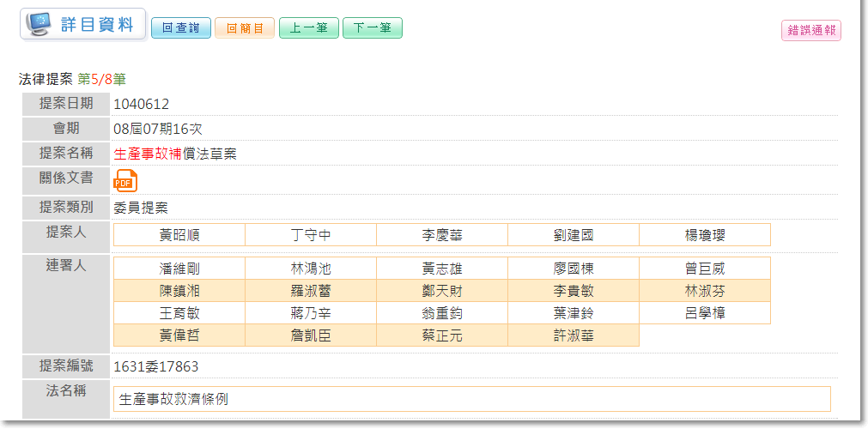This screenshot has height=429, width=868.
Task: Select cosigner 呂學樟
Action: click(705, 313)
